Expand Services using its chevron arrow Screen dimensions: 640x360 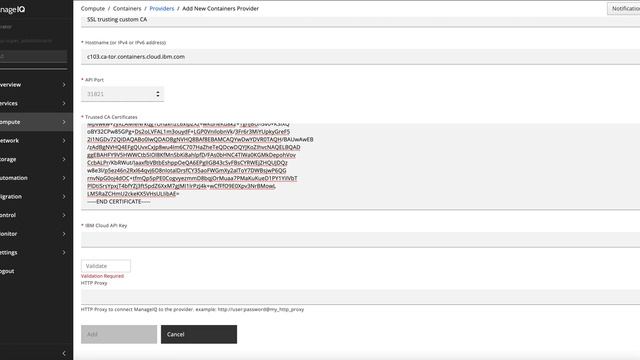coord(64,103)
